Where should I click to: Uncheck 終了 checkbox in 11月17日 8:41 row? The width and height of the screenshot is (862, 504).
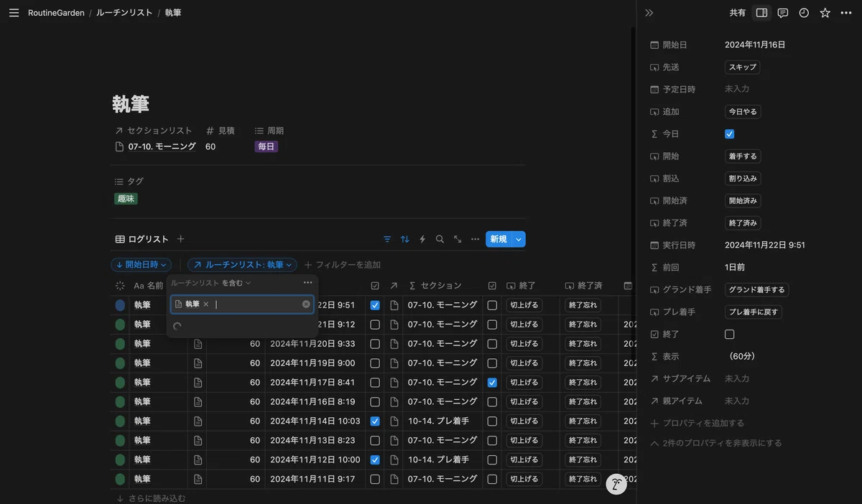(492, 383)
